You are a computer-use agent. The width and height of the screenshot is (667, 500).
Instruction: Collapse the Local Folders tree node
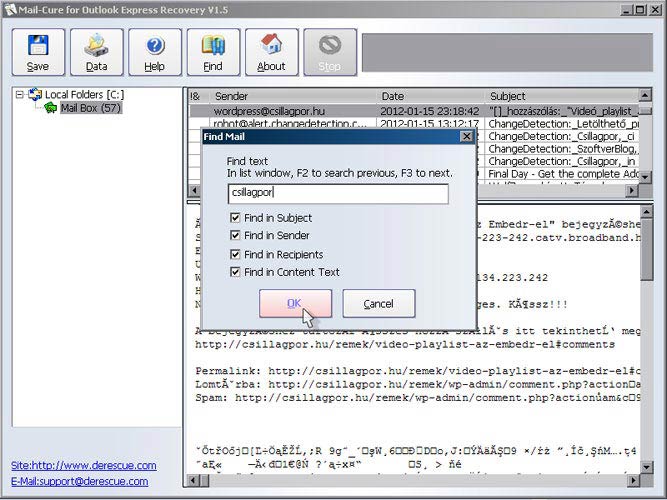pos(20,94)
